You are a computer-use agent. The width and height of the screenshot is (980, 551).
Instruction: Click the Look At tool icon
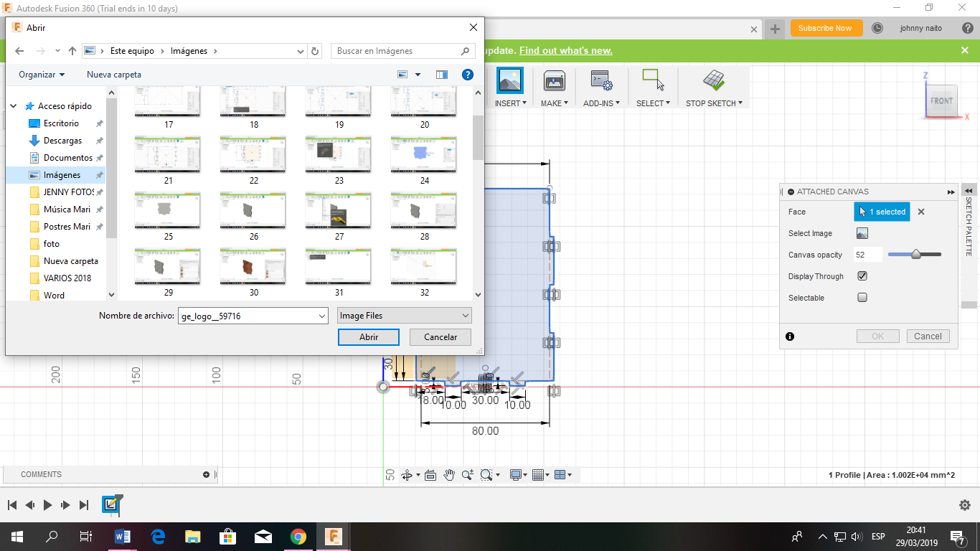430,475
